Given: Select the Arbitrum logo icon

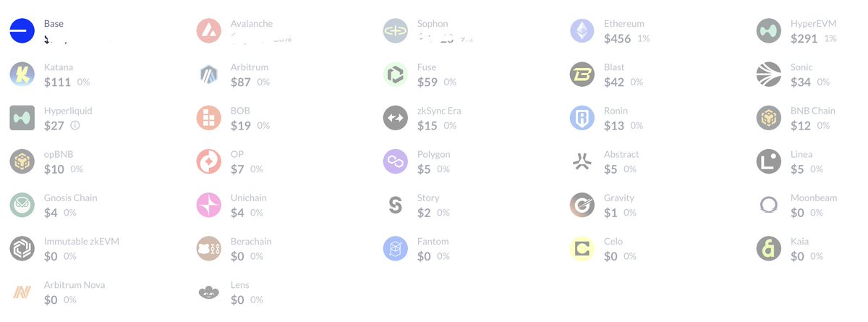Looking at the screenshot, I should tap(209, 75).
